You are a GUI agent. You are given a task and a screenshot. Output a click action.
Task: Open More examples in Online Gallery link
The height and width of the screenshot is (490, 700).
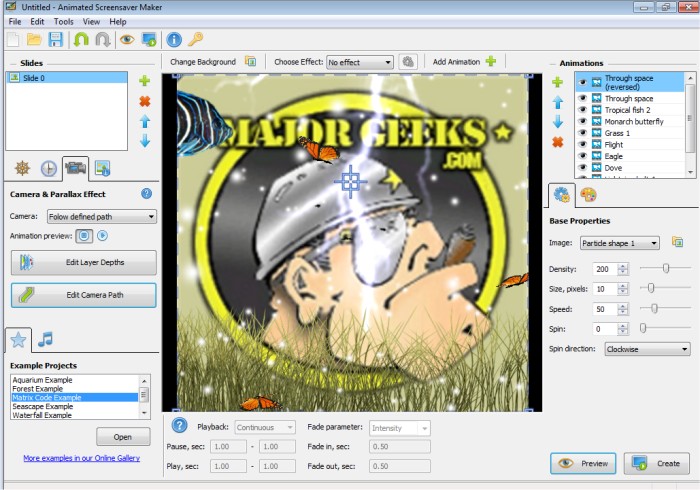pos(81,458)
